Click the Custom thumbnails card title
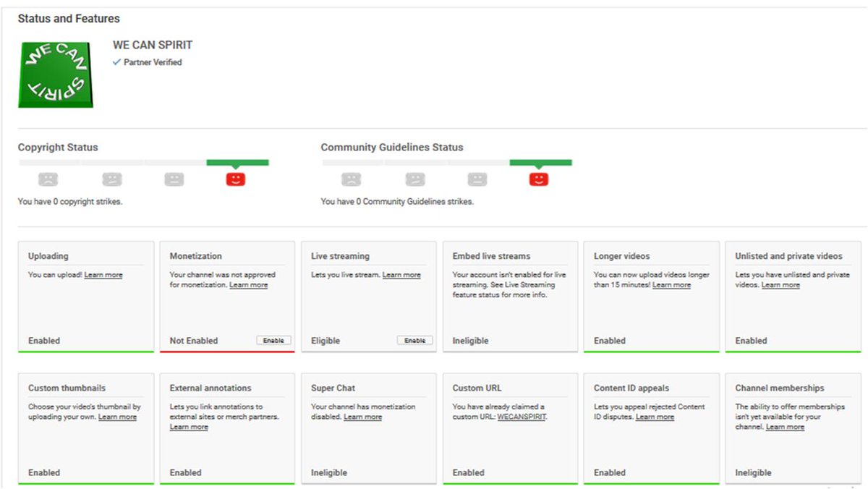The height and width of the screenshot is (489, 868). click(67, 388)
